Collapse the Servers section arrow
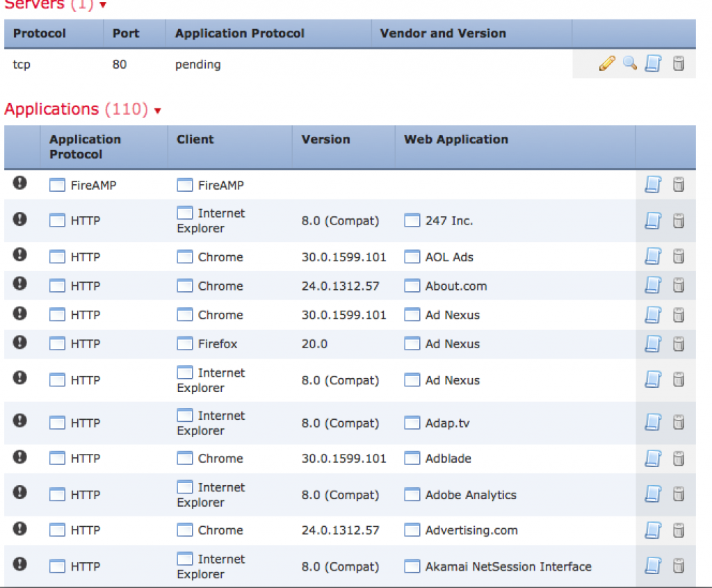This screenshot has height=588, width=712. click(x=104, y=6)
